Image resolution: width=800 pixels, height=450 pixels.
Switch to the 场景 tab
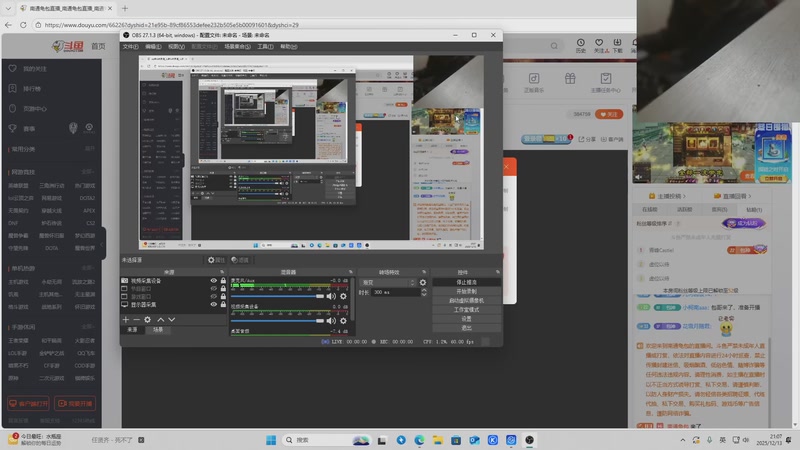(157, 329)
